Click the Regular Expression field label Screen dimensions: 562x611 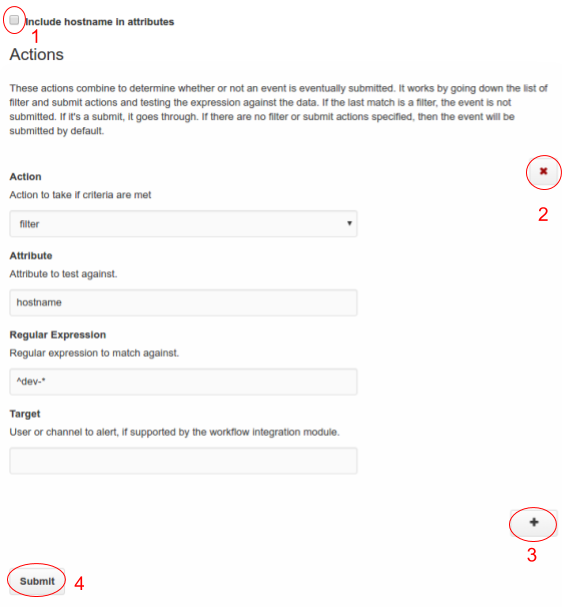pos(58,335)
